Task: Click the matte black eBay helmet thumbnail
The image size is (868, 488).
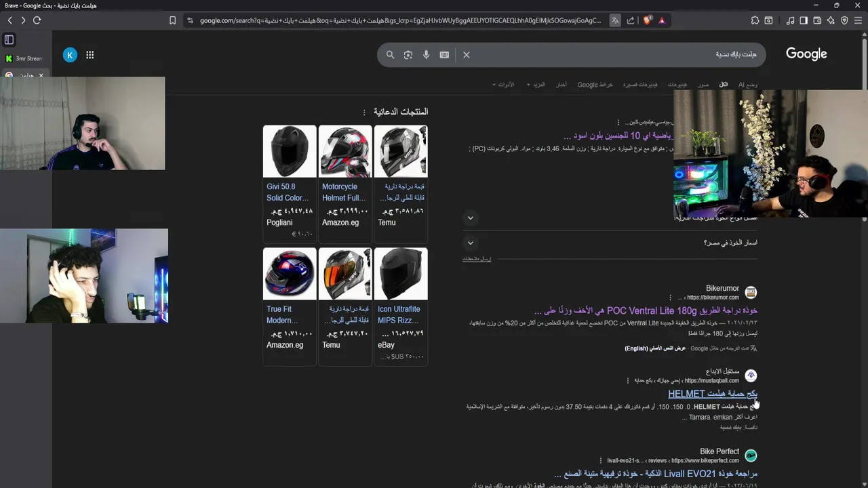Action: [401, 274]
